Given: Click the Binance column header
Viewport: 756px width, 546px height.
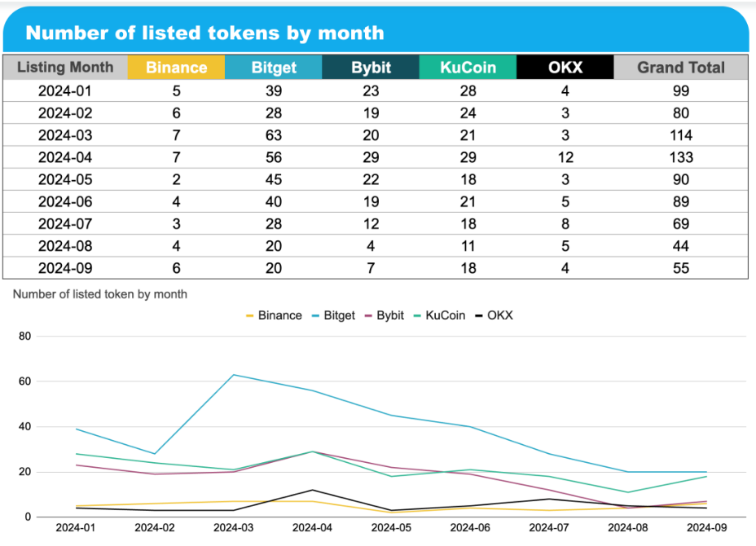Looking at the screenshot, I should (176, 68).
